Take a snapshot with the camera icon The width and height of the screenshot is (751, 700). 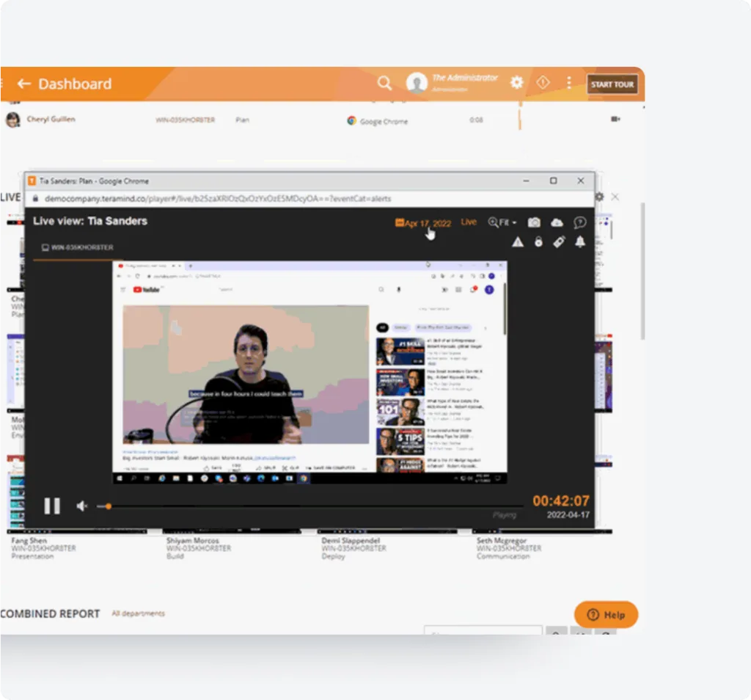click(x=534, y=222)
